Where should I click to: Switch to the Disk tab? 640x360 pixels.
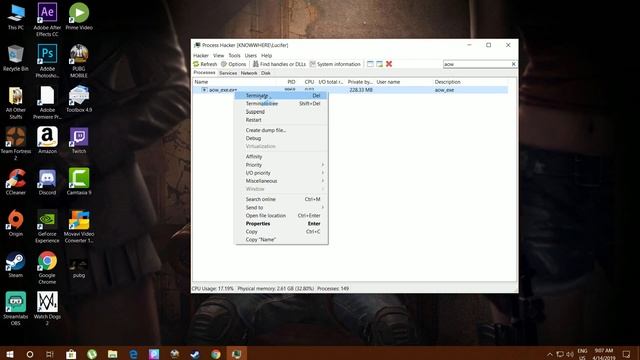coord(266,73)
